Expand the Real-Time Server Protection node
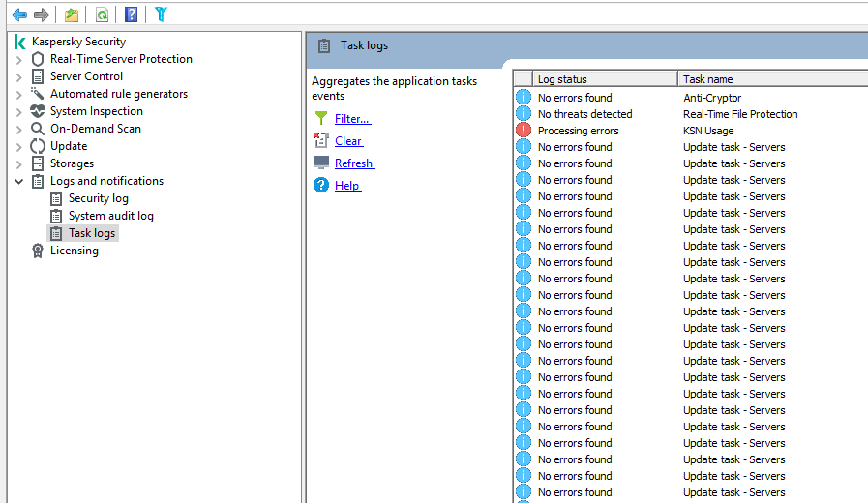 pos(18,60)
